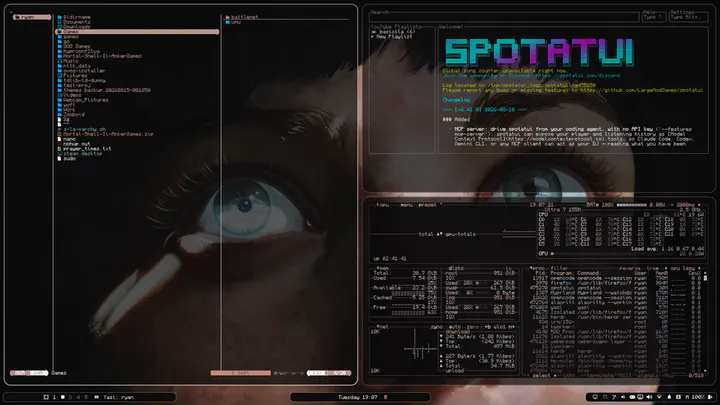The image size is (720, 405).
Task: Click the mem box label in btop
Action: click(x=382, y=268)
